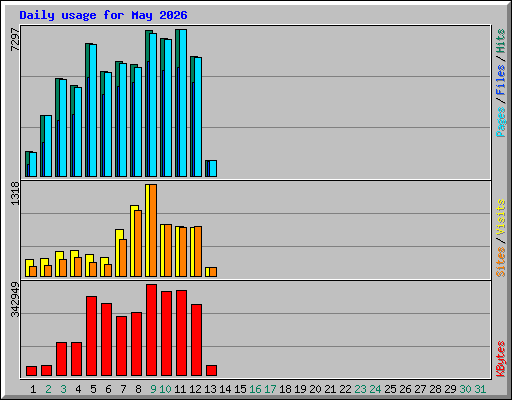
Task: Click the red KBytes bar for day 13
Action: coord(211,371)
